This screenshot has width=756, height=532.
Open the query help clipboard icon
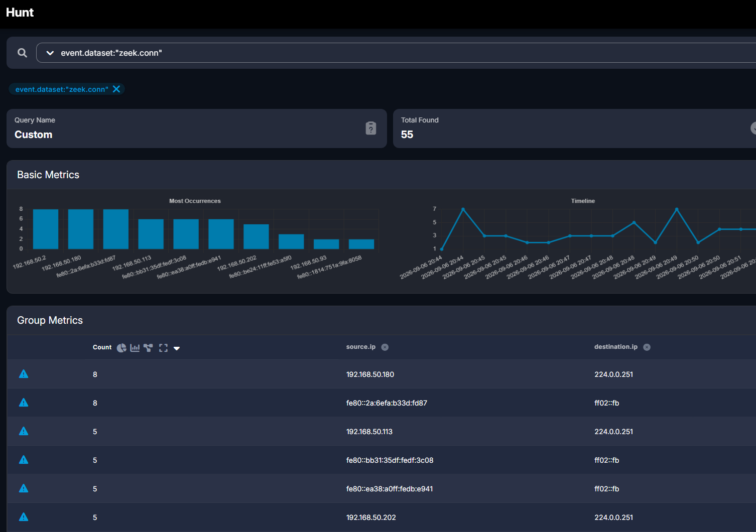click(x=371, y=128)
